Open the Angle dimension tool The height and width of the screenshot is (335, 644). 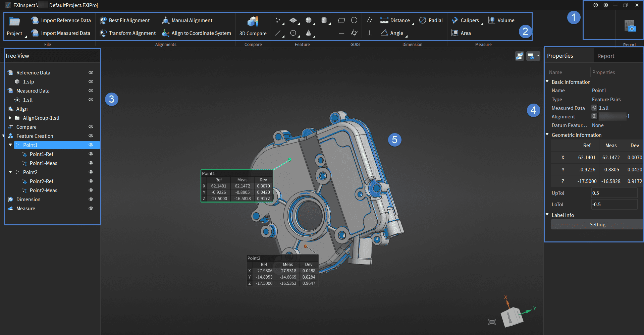[392, 33]
